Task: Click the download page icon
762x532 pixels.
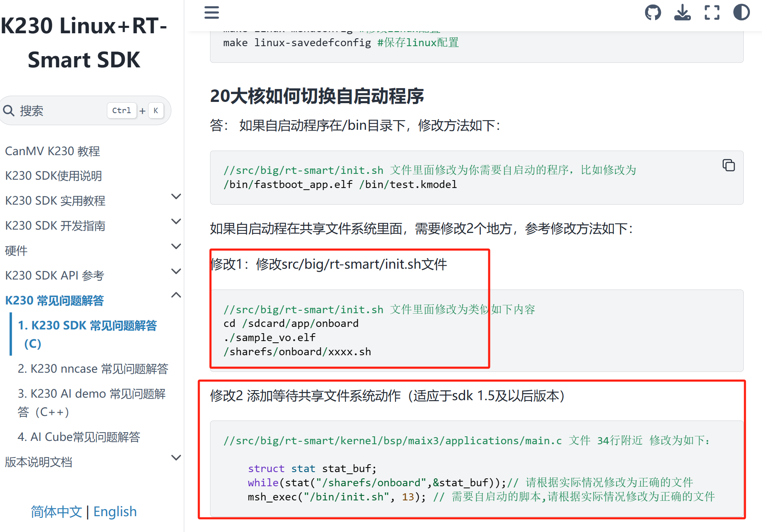Action: [682, 12]
